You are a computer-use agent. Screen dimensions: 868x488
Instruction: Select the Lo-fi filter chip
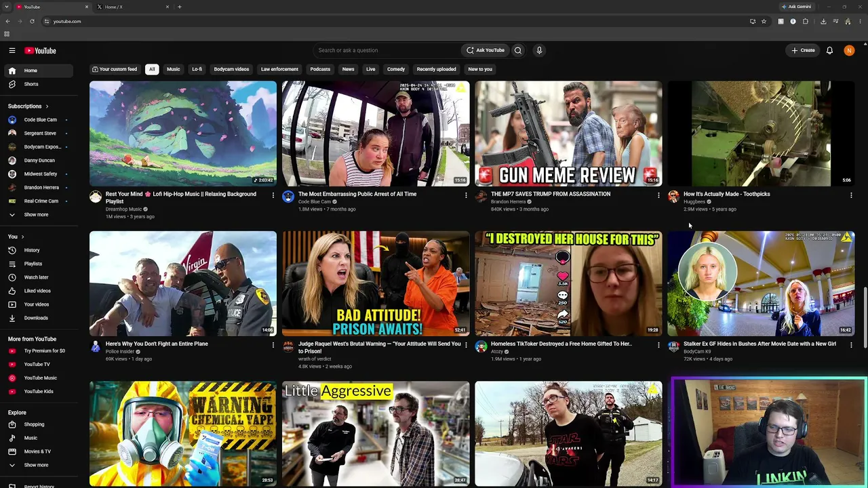coord(197,69)
